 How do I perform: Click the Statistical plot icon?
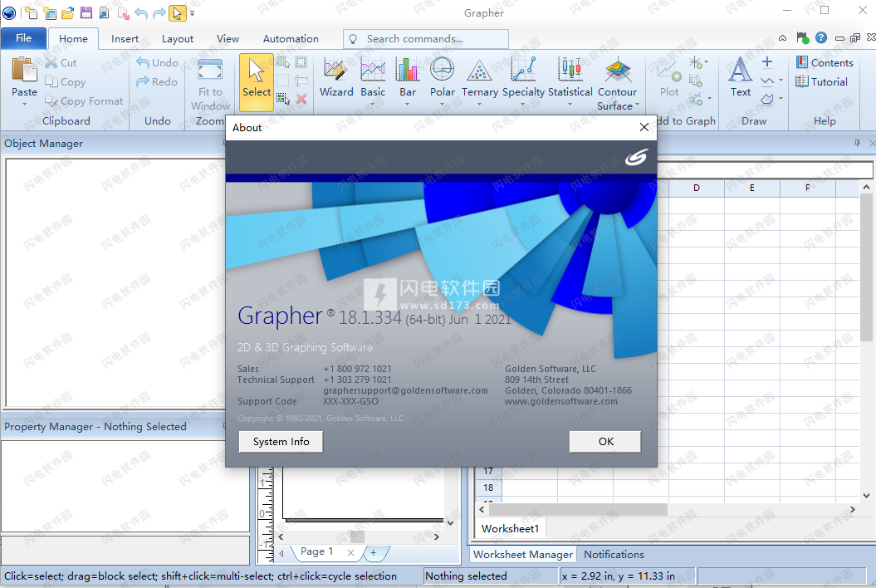point(570,69)
